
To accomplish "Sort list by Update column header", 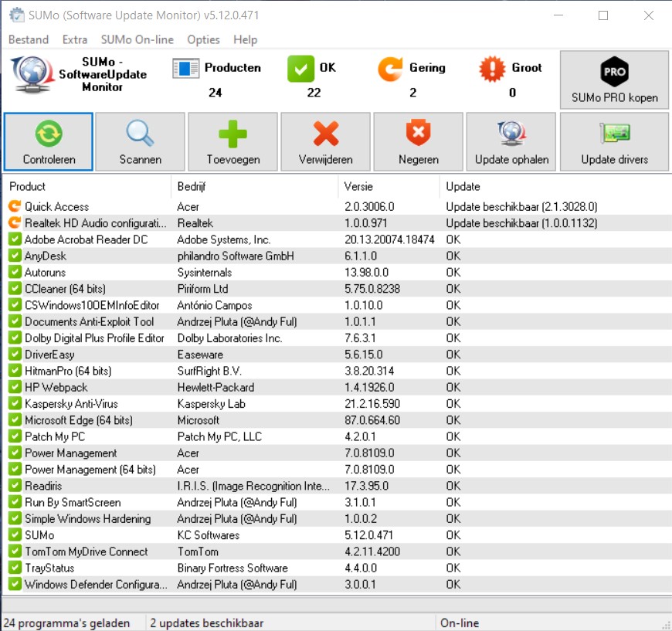I will pos(555,186).
